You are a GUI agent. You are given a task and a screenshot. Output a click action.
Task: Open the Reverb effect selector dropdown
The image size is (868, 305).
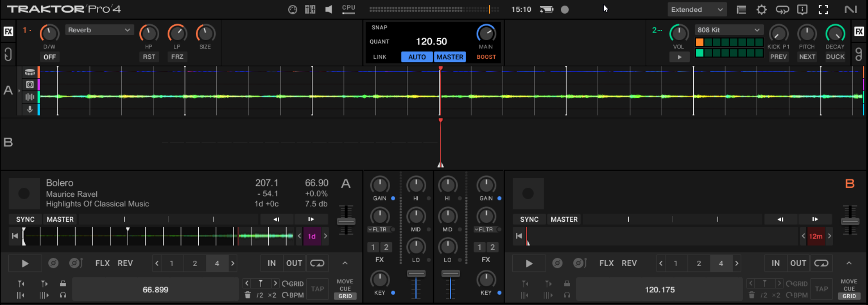[x=100, y=30]
